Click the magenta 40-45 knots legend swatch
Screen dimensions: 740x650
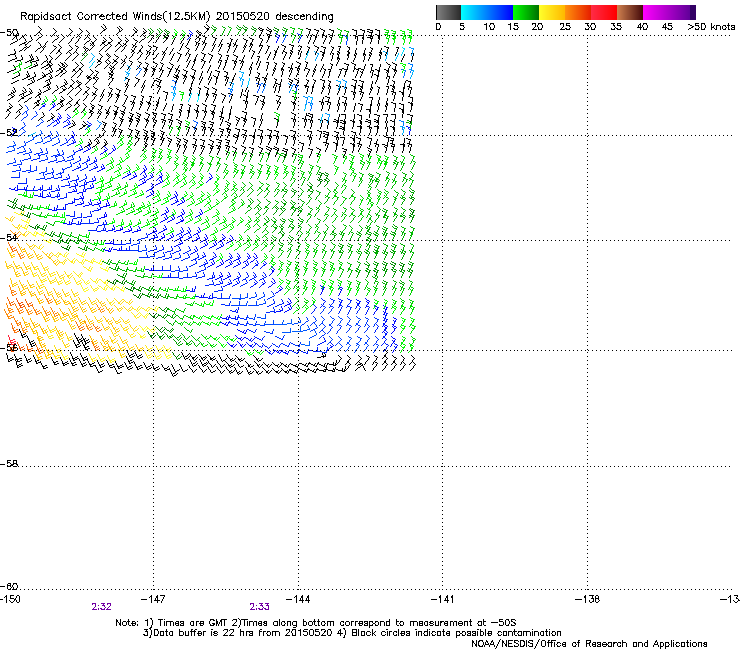(x=656, y=12)
